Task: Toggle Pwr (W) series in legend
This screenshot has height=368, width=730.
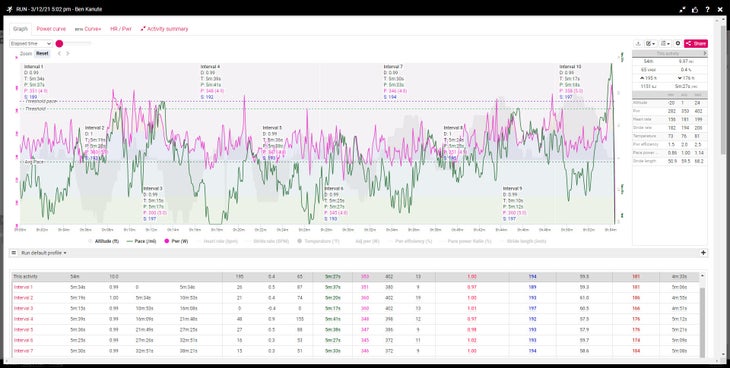Action: 176,241
